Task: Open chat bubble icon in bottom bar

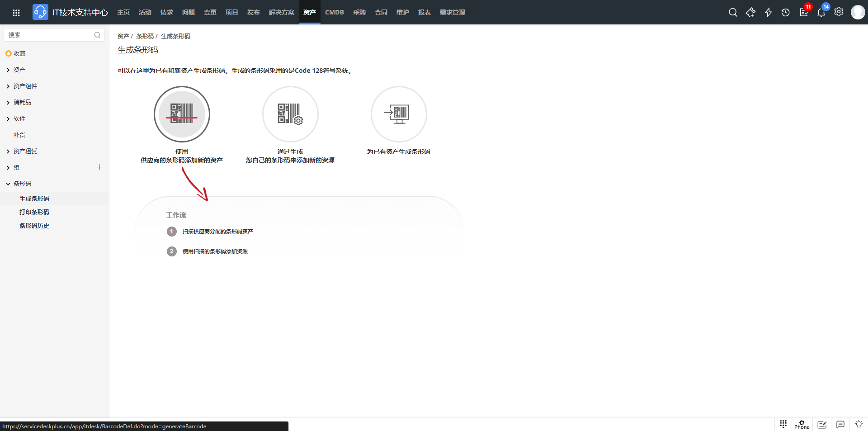Action: [x=840, y=425]
